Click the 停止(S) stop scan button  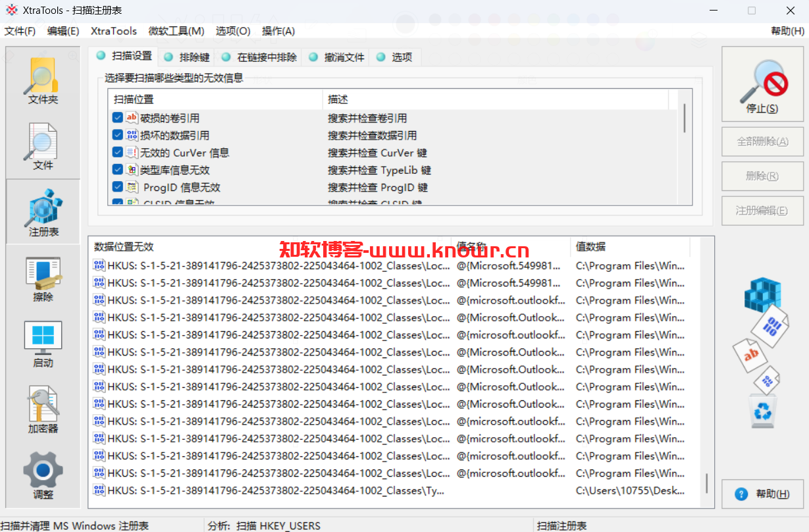[762, 84]
